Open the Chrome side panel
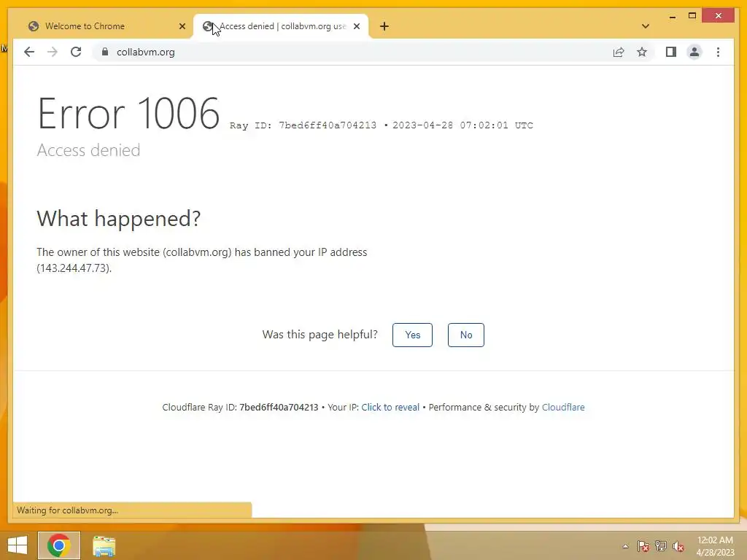 coord(671,52)
